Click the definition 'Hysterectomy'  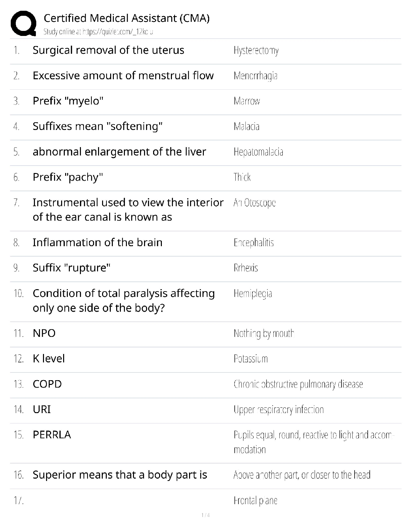256,50
